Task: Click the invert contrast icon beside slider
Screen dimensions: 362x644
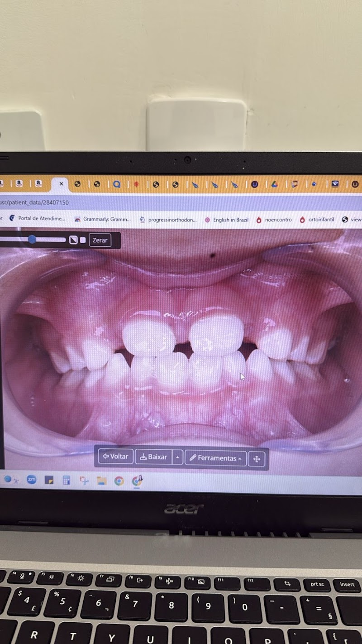Action: [x=73, y=240]
